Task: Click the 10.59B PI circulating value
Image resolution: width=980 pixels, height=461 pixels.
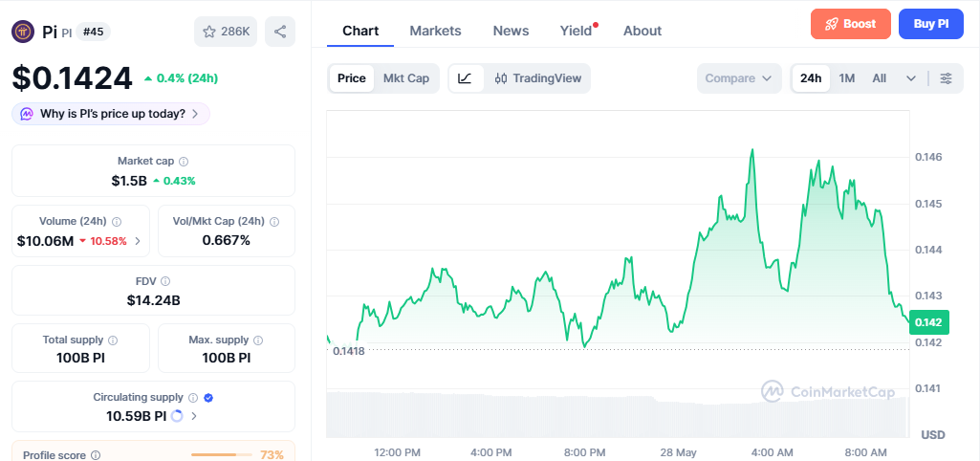Action: (137, 415)
